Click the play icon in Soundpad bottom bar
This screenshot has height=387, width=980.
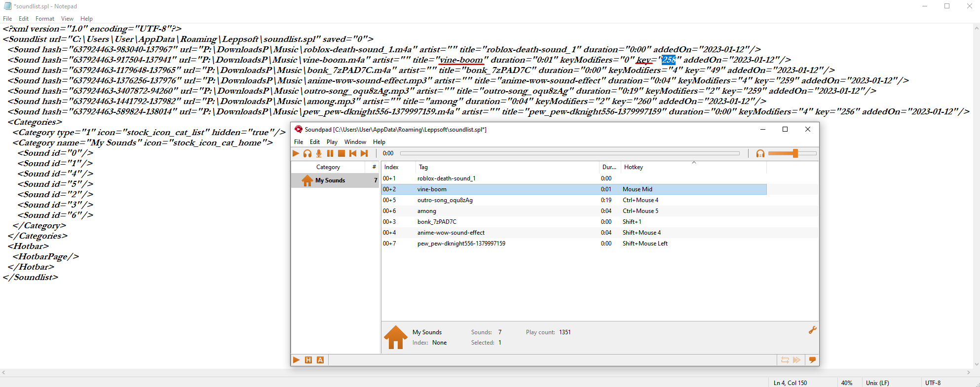click(296, 360)
